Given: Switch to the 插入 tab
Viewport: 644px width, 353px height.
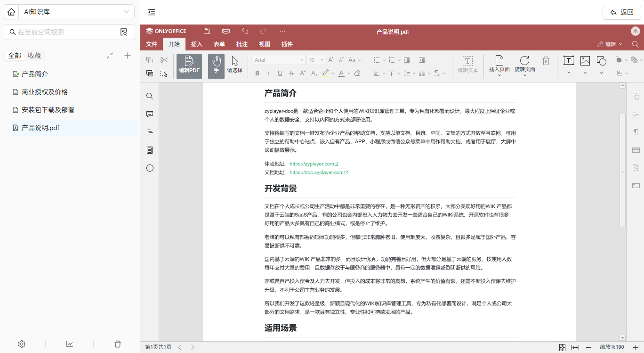Looking at the screenshot, I should (x=197, y=44).
